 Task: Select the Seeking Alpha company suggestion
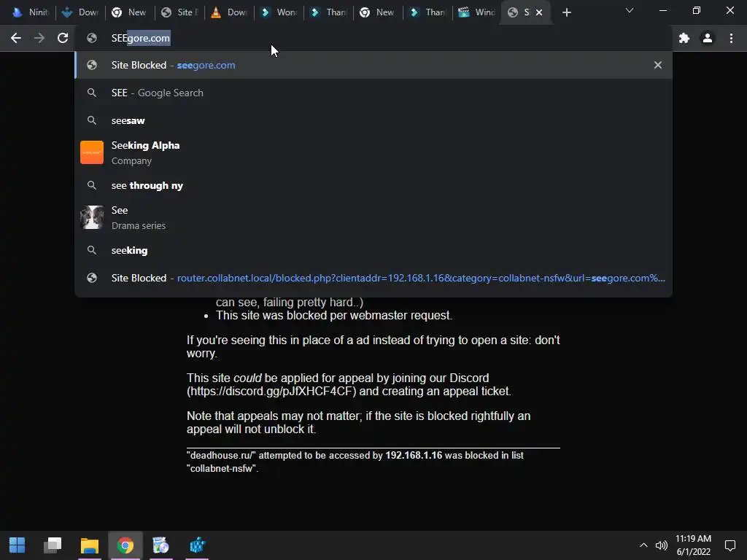pyautogui.click(x=373, y=153)
